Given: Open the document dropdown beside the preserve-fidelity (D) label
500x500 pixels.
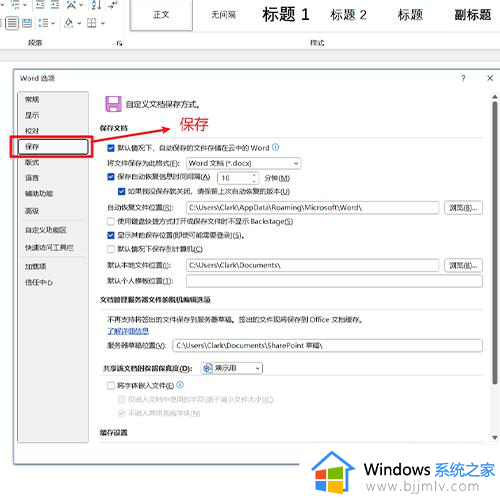Looking at the screenshot, I should coord(232,368).
